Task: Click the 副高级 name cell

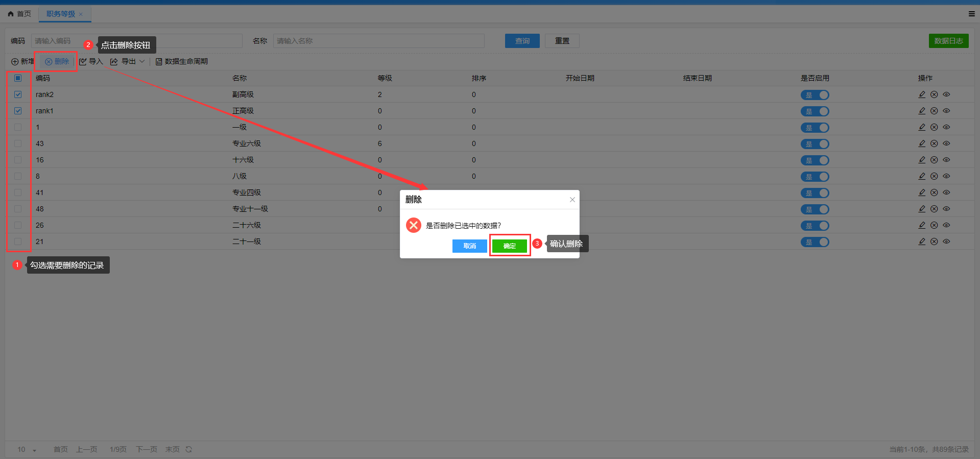Action: pyautogui.click(x=243, y=94)
